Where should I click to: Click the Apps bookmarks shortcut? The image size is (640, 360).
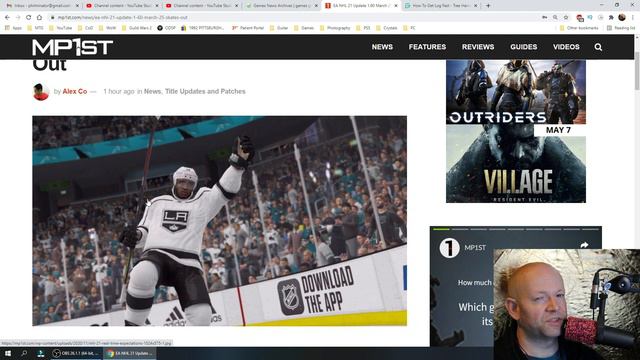tap(13, 28)
